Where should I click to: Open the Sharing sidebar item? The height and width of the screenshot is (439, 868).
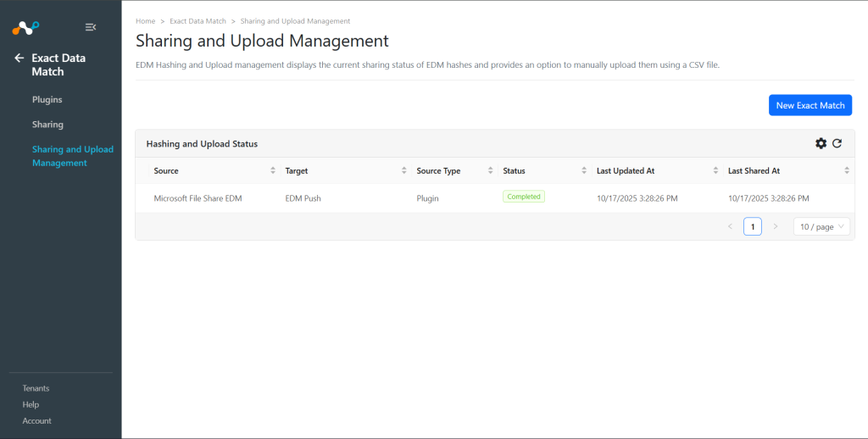point(47,125)
